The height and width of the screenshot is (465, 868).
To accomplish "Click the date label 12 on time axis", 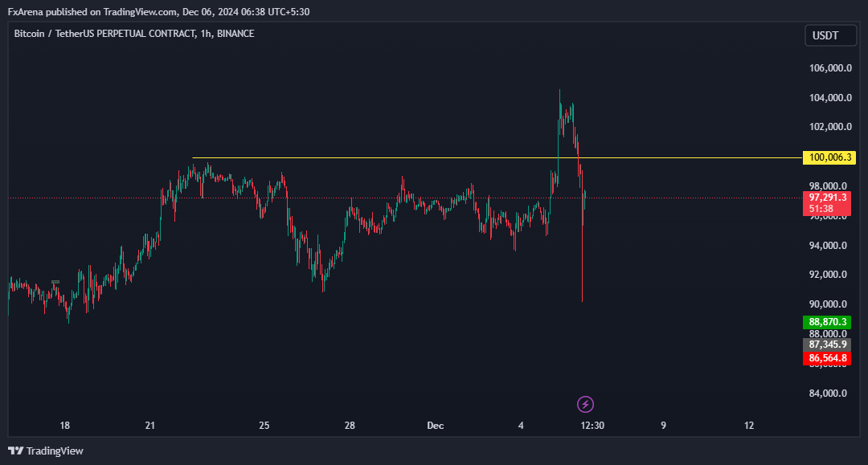I will tap(749, 425).
